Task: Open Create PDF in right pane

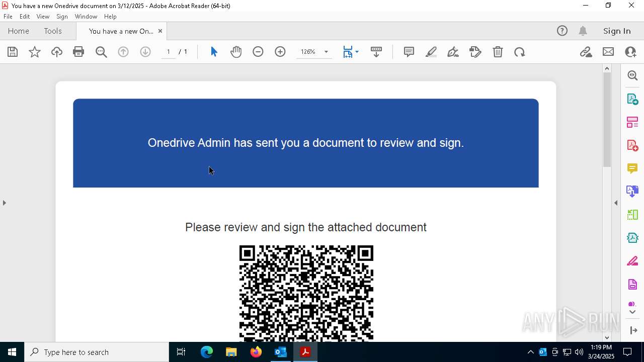Action: click(x=632, y=145)
